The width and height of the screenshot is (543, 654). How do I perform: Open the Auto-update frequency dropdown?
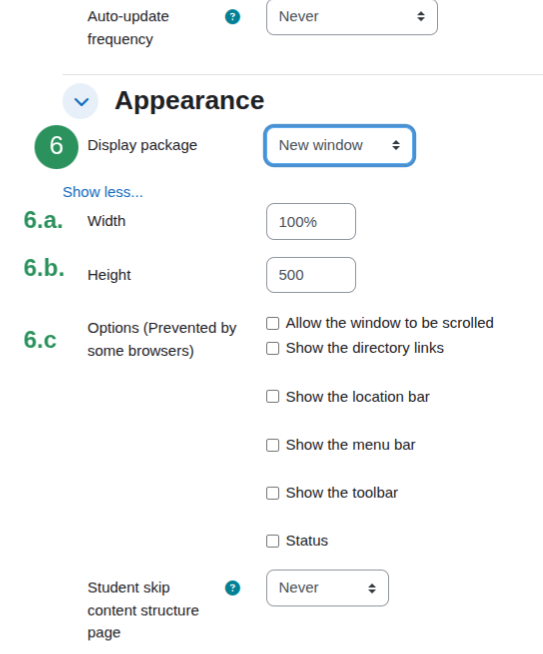(352, 17)
